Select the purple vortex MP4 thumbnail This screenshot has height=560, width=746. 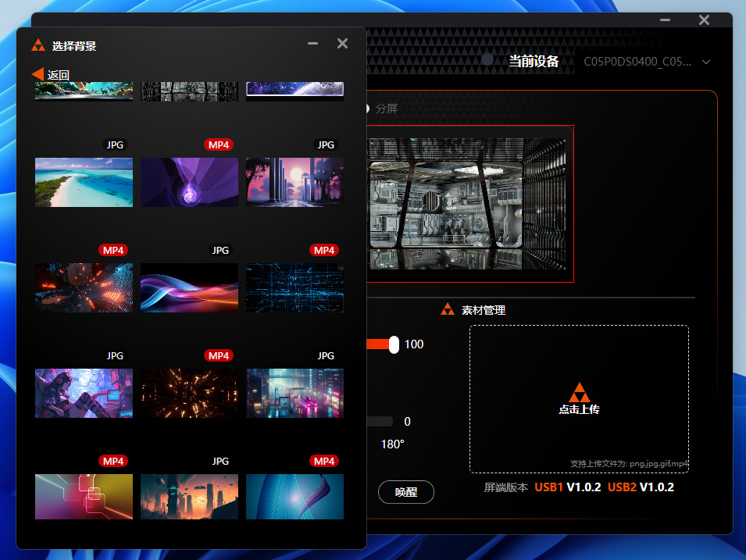189,182
